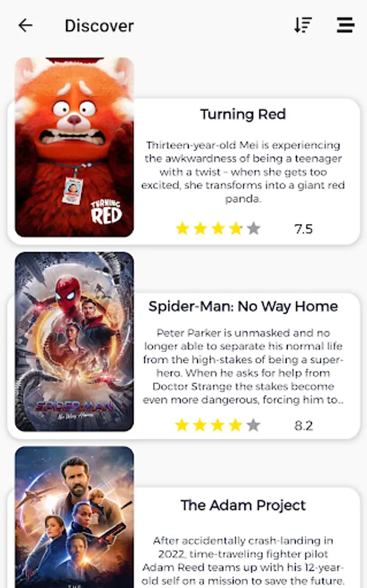367x588 pixels.
Task: Open The Adam Project description text
Action: 243,561
